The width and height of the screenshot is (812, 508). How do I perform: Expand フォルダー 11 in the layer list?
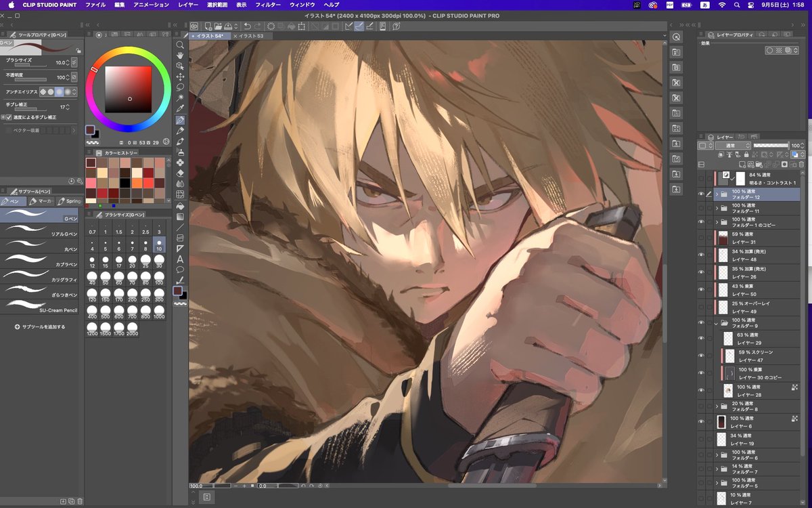pos(717,208)
